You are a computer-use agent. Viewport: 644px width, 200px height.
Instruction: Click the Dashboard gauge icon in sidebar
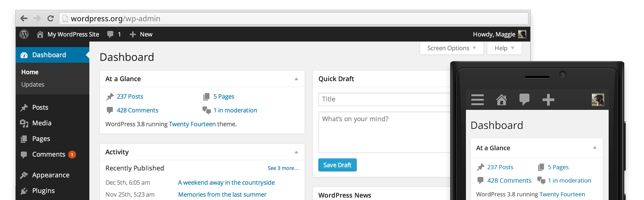[24, 55]
